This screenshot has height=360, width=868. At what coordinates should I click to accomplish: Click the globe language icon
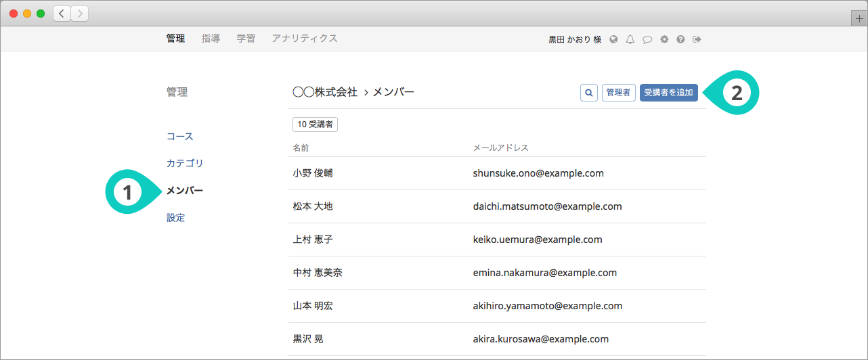613,39
